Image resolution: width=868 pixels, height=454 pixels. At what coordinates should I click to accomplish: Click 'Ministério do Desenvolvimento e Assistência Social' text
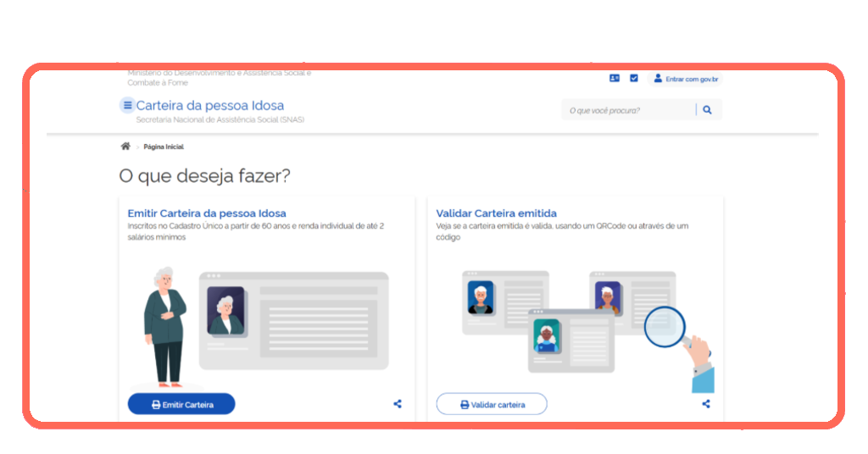pyautogui.click(x=220, y=77)
